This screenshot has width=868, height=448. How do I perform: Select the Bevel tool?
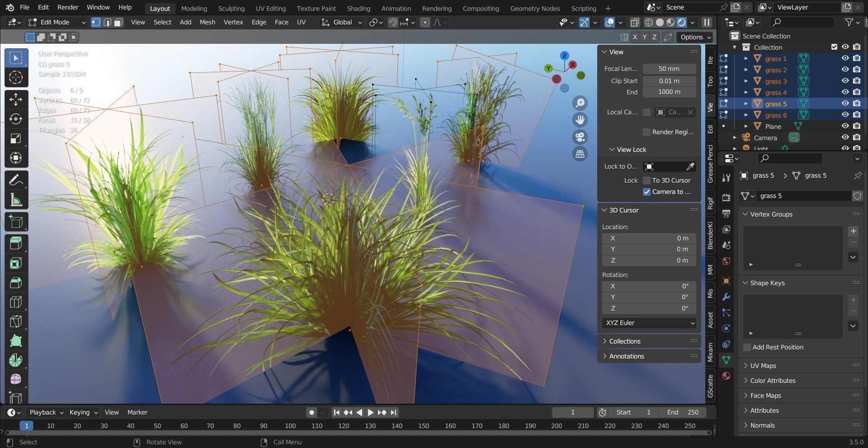[16, 283]
